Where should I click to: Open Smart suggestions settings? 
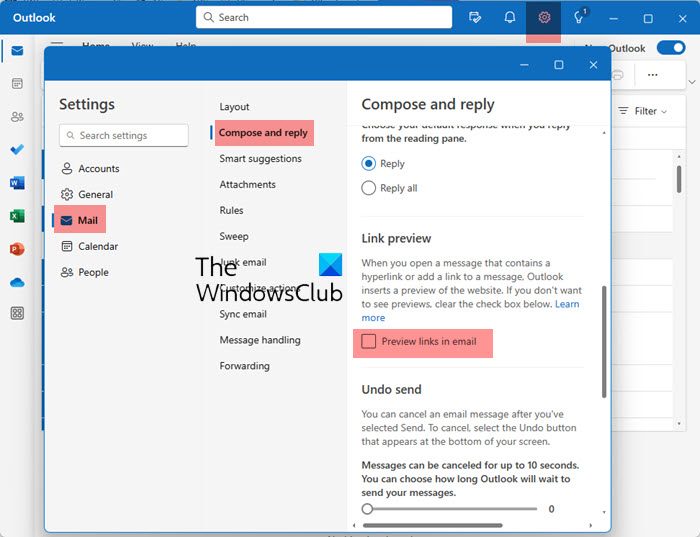coord(260,158)
